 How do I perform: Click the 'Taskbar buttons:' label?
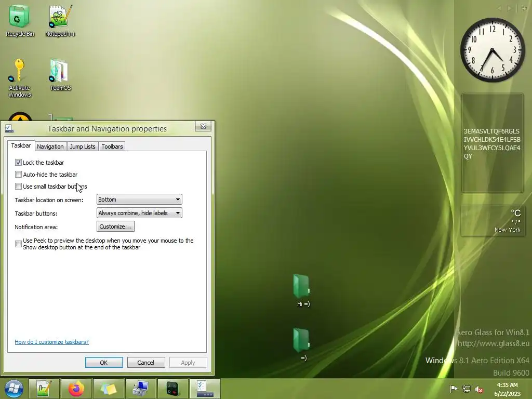tap(36, 214)
